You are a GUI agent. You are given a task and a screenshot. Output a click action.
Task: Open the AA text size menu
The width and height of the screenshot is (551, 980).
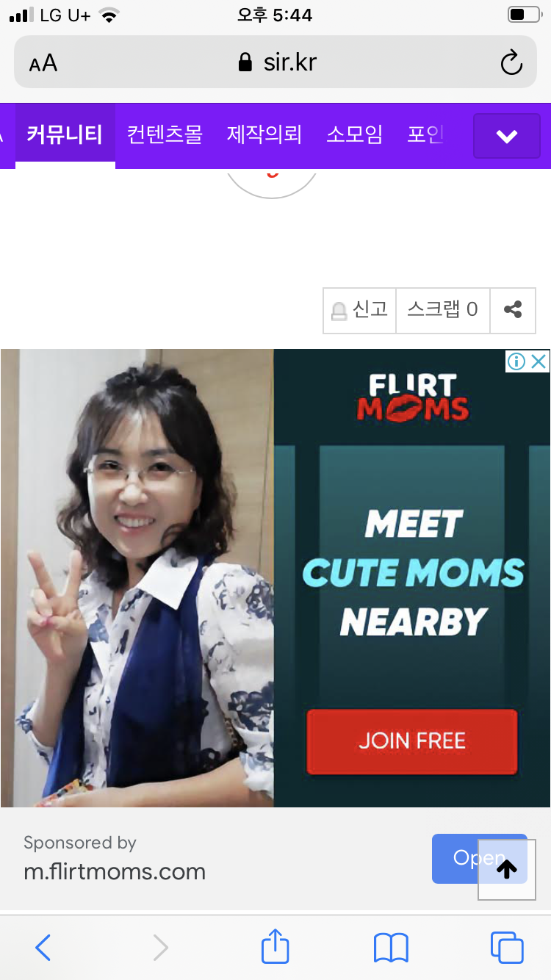click(x=43, y=63)
